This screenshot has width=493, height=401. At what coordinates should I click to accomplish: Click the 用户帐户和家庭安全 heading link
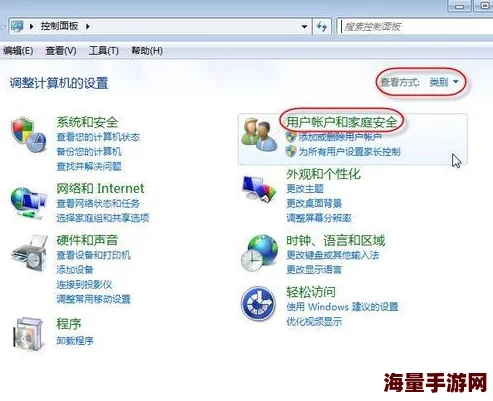[x=342, y=122]
